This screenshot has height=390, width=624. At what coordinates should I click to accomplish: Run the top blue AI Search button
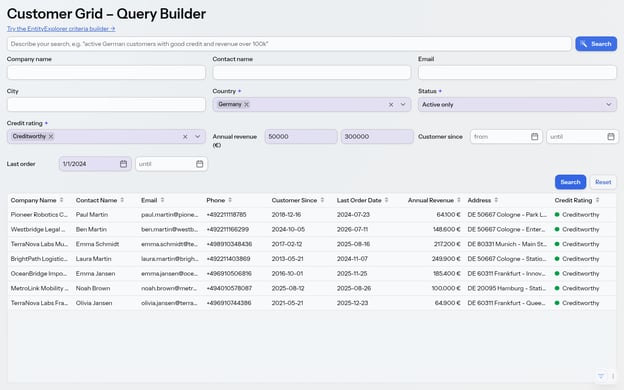[596, 44]
